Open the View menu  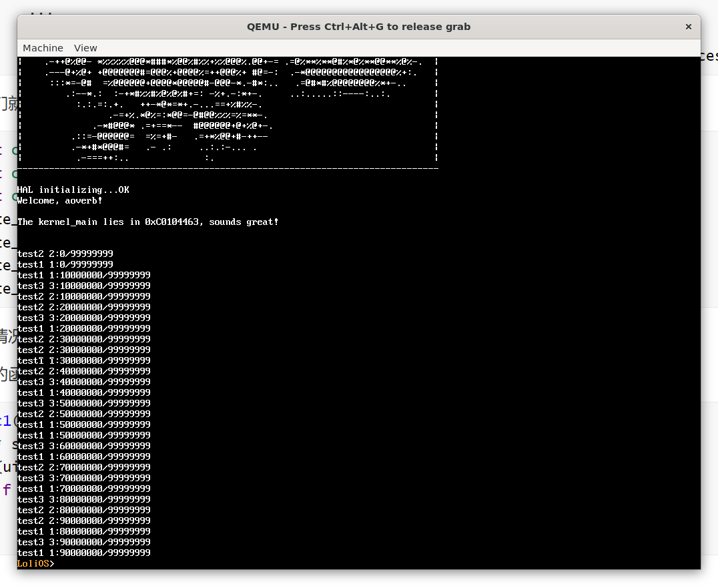point(85,48)
